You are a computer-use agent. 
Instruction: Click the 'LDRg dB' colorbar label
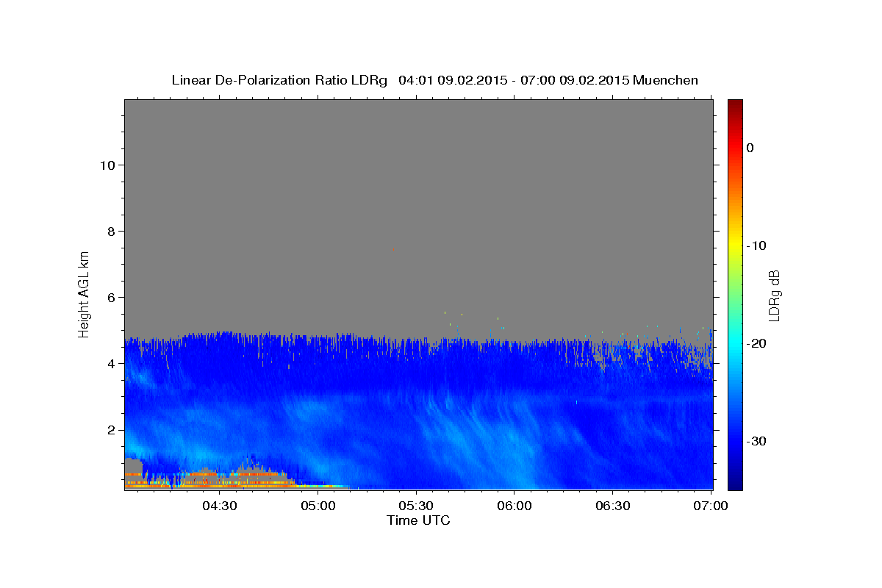click(774, 295)
